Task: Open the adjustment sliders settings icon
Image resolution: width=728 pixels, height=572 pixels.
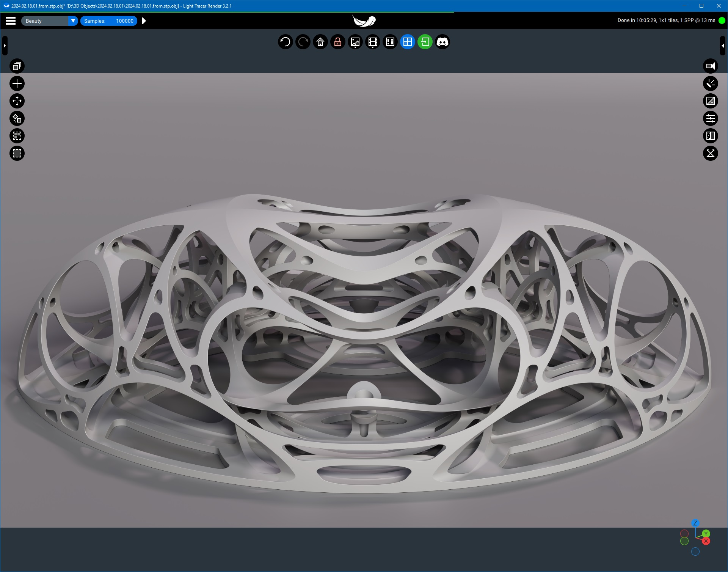Action: [710, 118]
